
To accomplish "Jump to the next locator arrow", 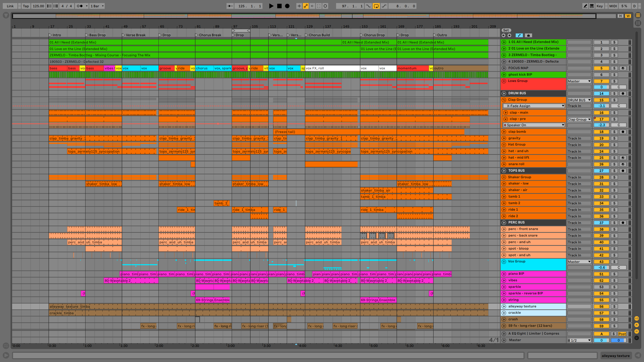I will [x=509, y=35].
